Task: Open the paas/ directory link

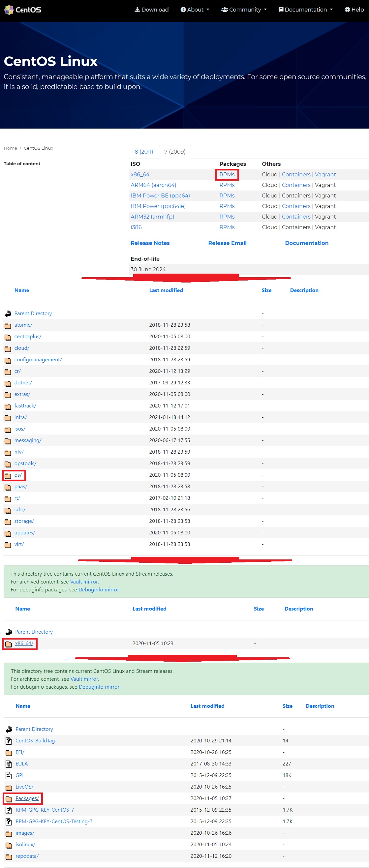Action: [x=20, y=487]
